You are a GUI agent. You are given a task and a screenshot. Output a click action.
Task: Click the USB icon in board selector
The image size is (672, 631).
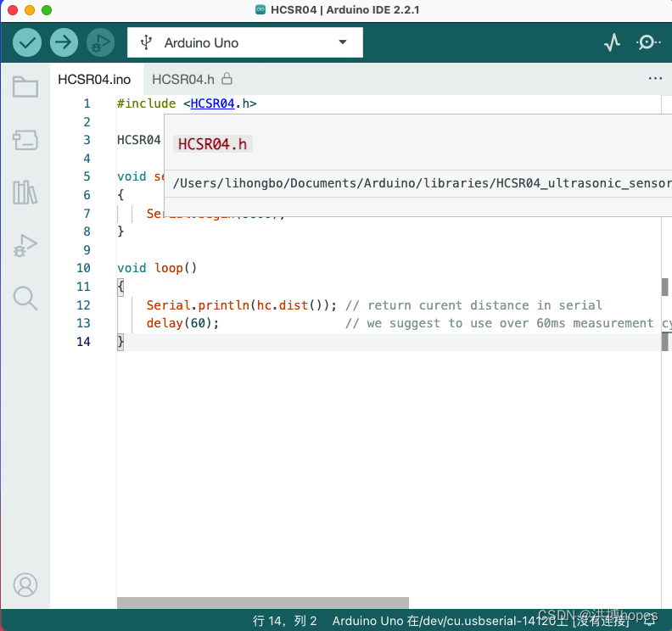click(146, 42)
